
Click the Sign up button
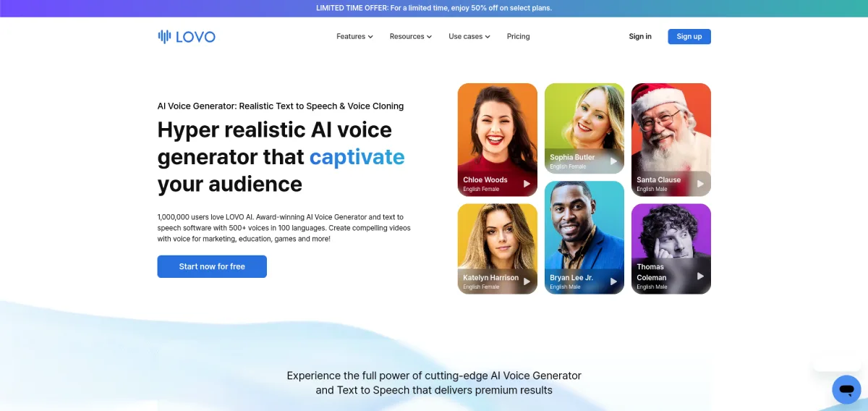689,36
